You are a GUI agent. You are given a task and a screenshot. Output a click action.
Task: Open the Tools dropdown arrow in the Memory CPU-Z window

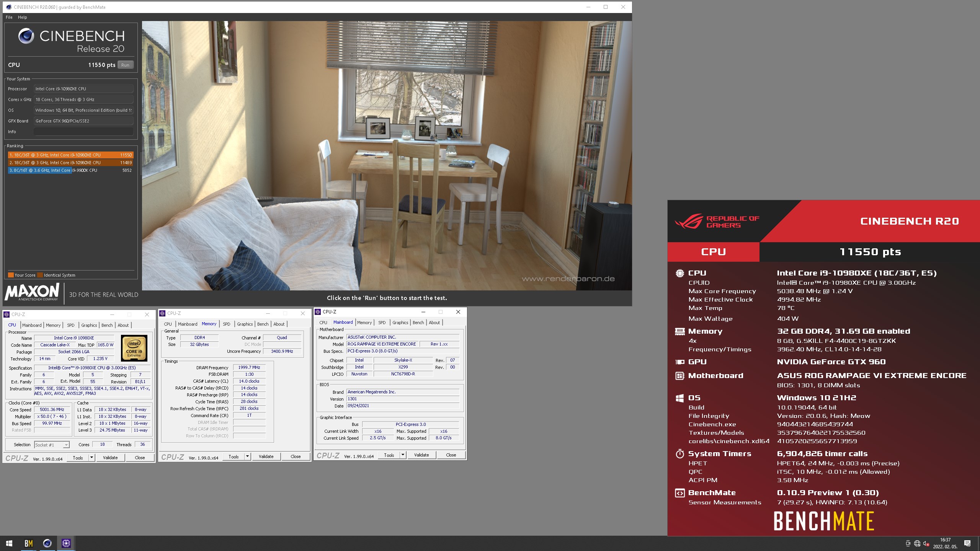point(247,456)
